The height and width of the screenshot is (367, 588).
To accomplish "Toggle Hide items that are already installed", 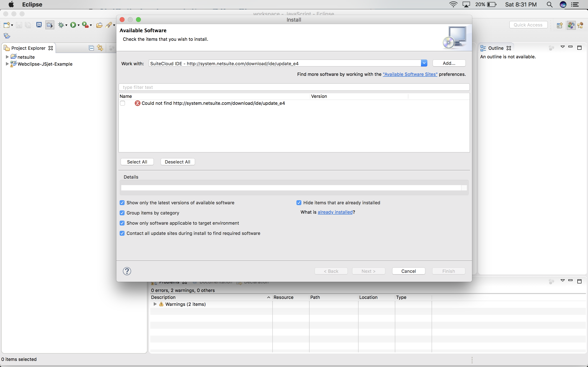I will (299, 203).
